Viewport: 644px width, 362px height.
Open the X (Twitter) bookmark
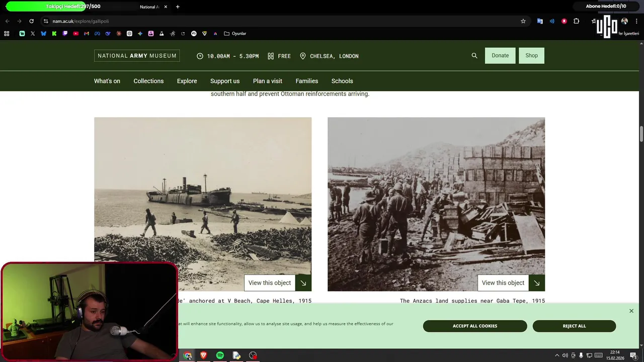point(33,34)
